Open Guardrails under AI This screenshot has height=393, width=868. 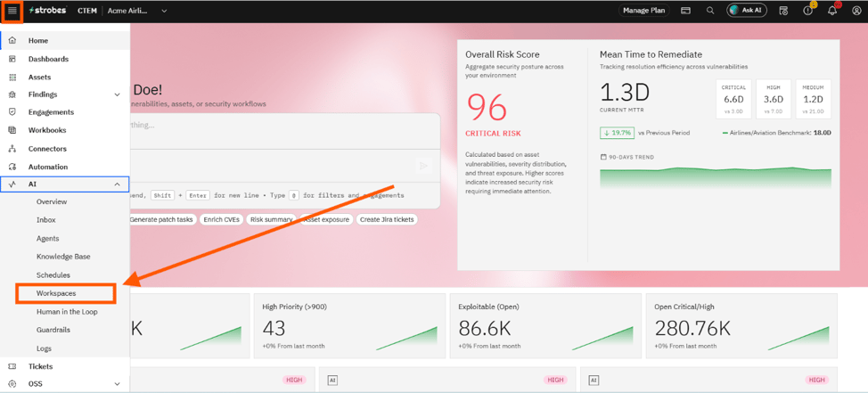pyautogui.click(x=53, y=330)
